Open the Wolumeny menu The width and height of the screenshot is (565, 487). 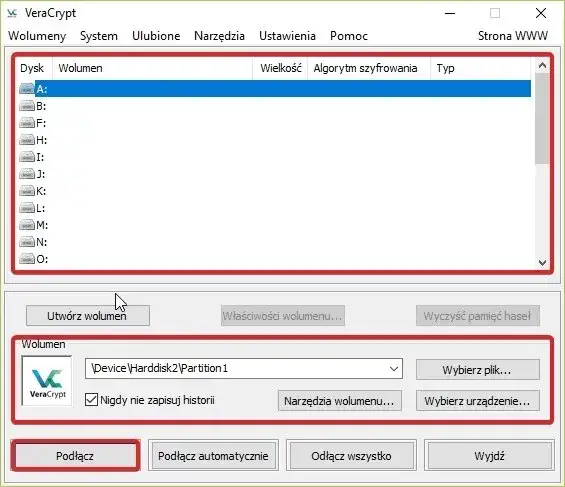[37, 36]
